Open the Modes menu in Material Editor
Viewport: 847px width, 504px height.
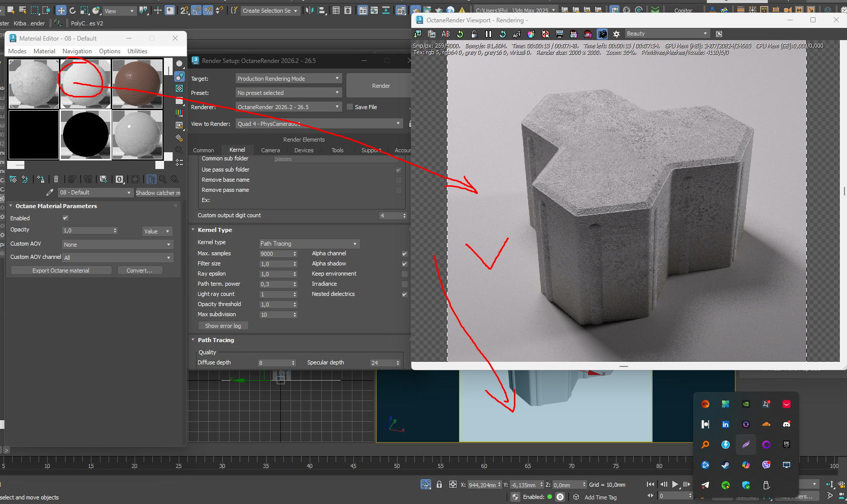[17, 51]
